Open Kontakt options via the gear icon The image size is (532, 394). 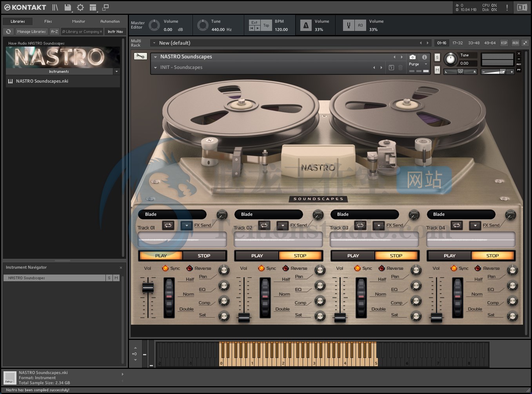click(80, 7)
